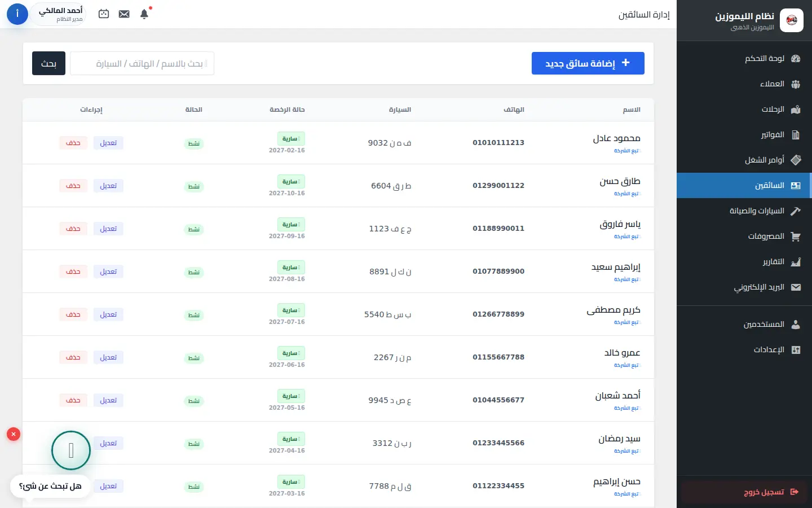Screen dimensions: 812x508
Task: Click the work orders tag icon
Action: (796, 160)
